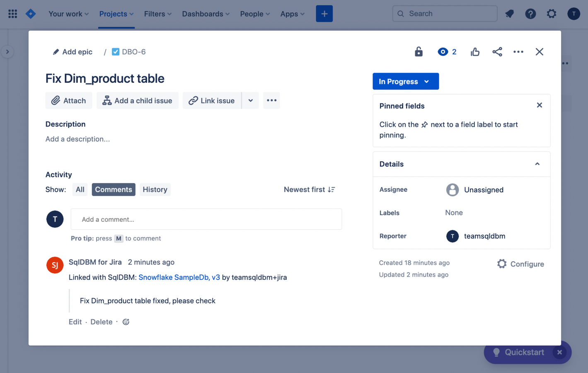Click the Fix Dim_product table title
This screenshot has width=588, height=373.
pyautogui.click(x=105, y=78)
